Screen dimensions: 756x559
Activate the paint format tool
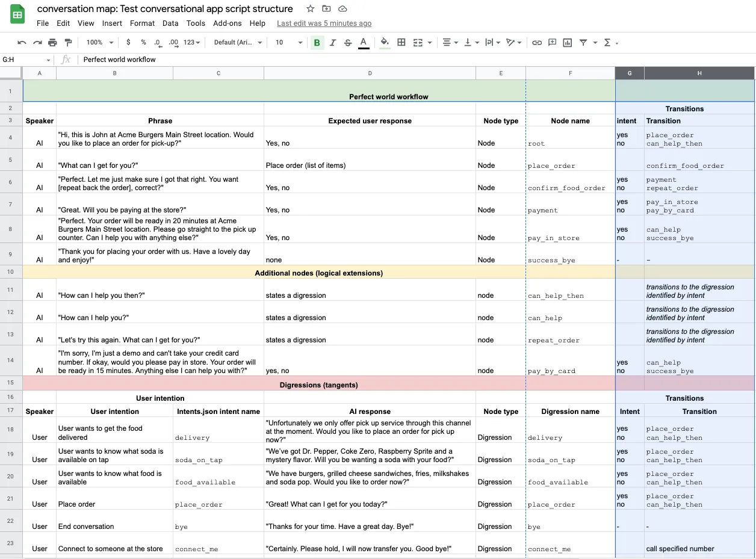[x=68, y=43]
